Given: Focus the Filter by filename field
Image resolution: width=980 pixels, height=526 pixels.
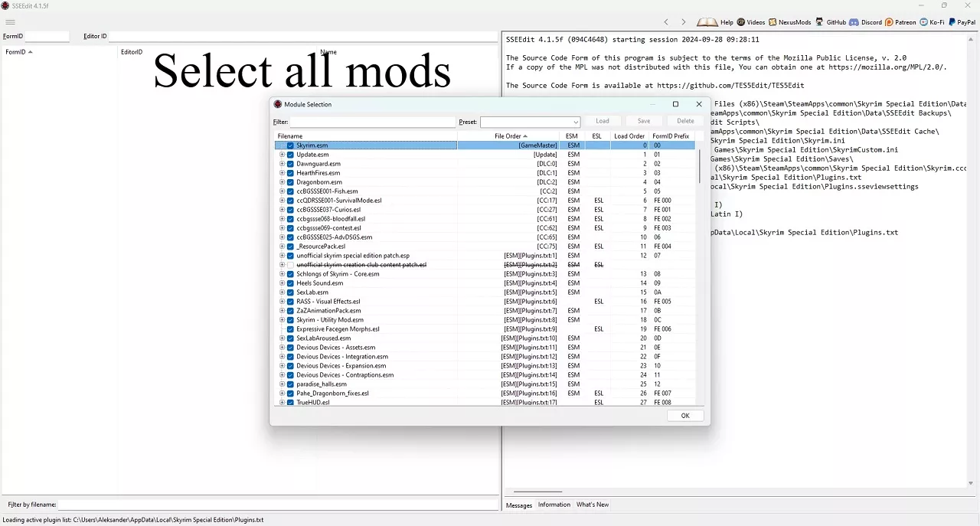Looking at the screenshot, I should (x=279, y=505).
